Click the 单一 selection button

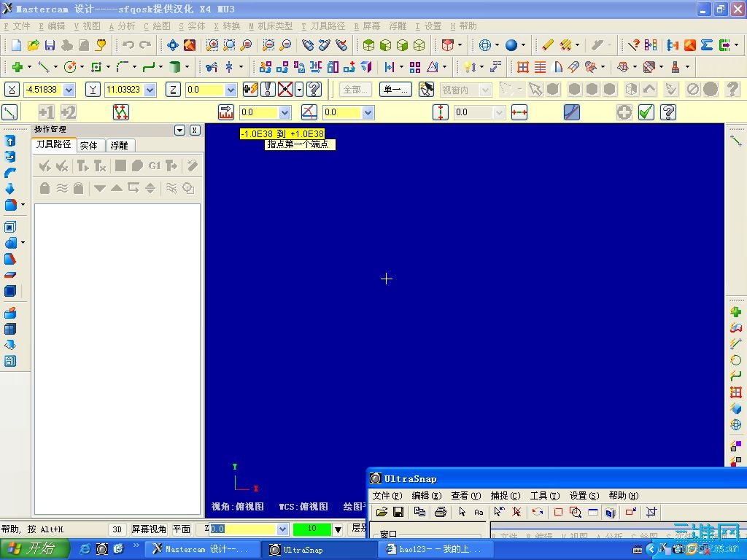coord(395,90)
